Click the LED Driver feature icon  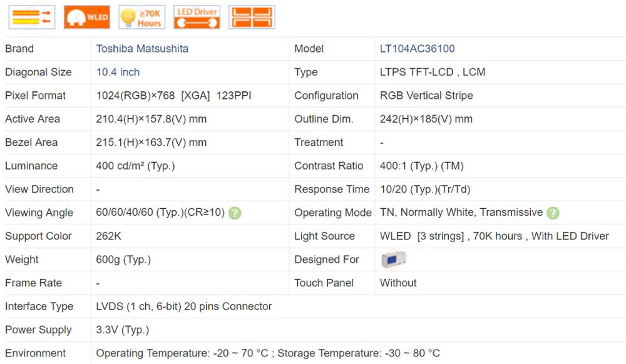197,17
